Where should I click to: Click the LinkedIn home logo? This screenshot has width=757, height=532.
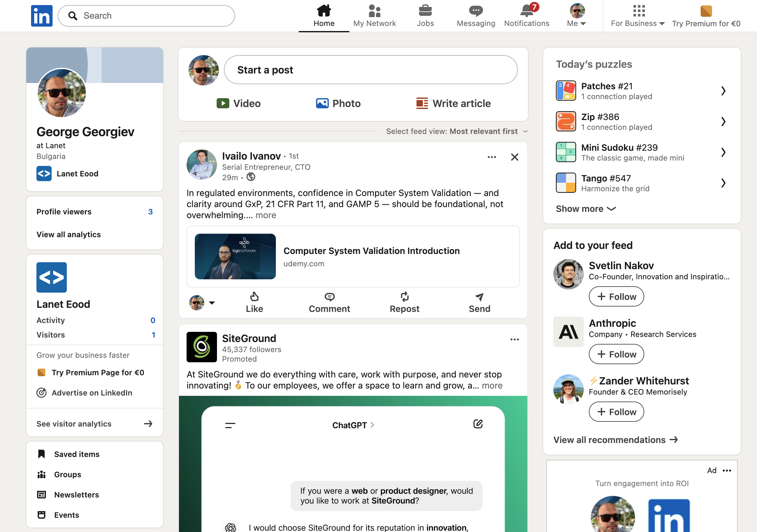pyautogui.click(x=41, y=16)
